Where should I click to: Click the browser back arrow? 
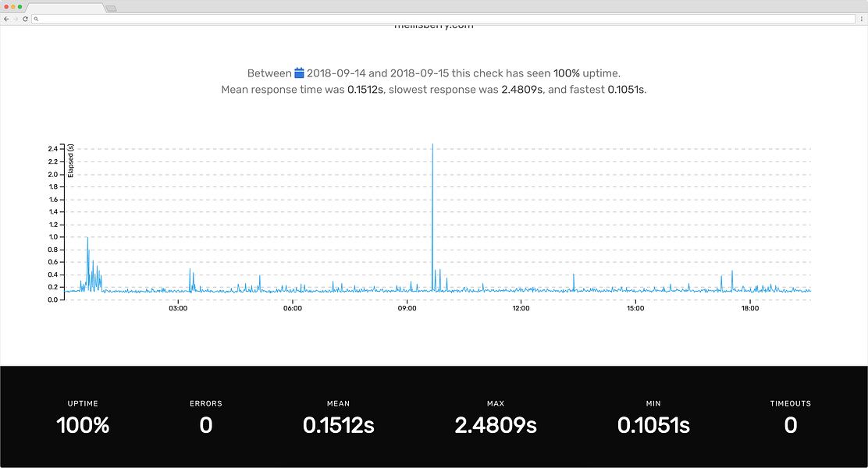pyautogui.click(x=6, y=19)
